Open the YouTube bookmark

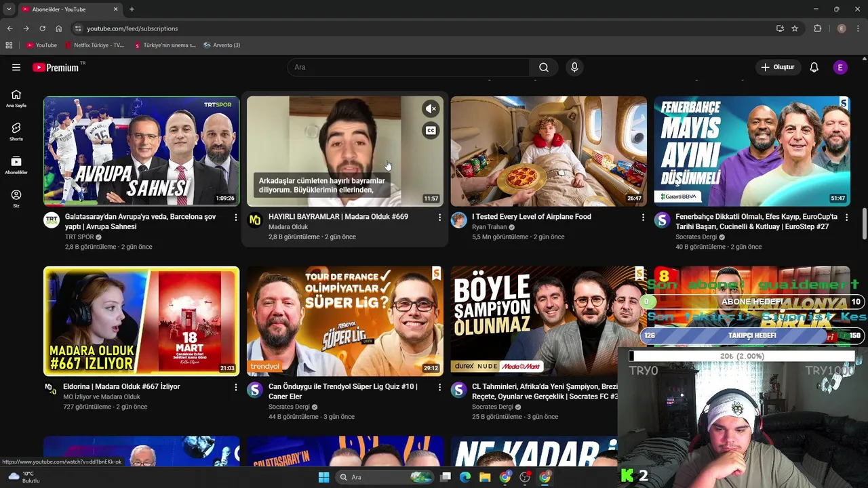click(42, 45)
